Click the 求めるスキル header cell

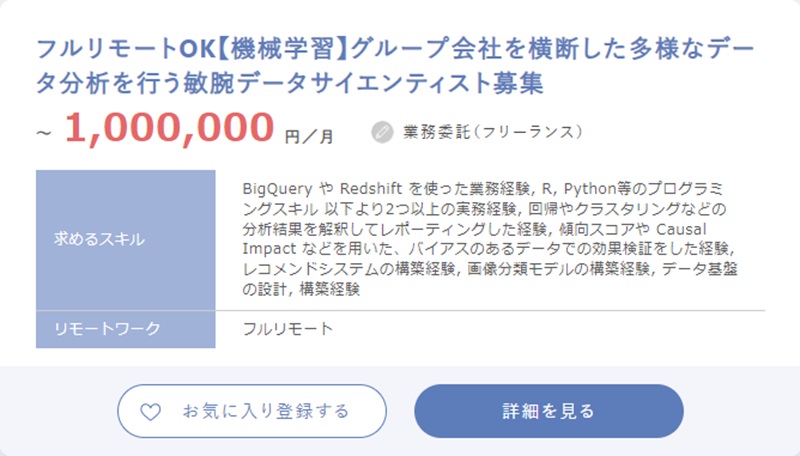pos(100,239)
